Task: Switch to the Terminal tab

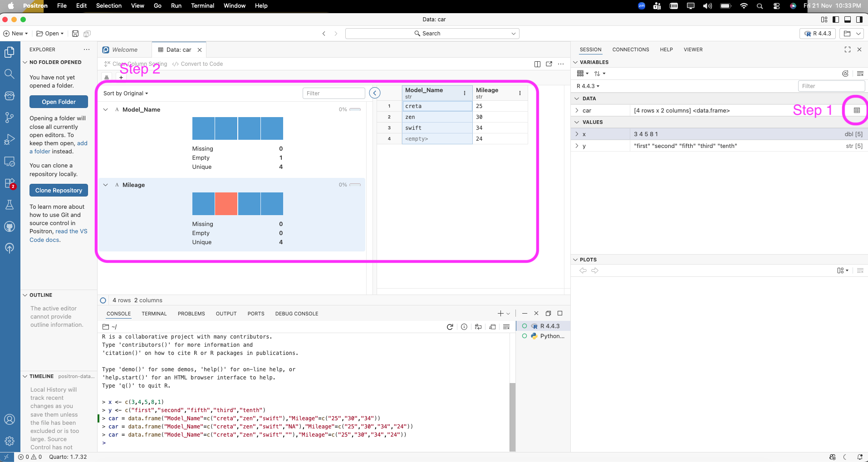Action: tap(154, 314)
